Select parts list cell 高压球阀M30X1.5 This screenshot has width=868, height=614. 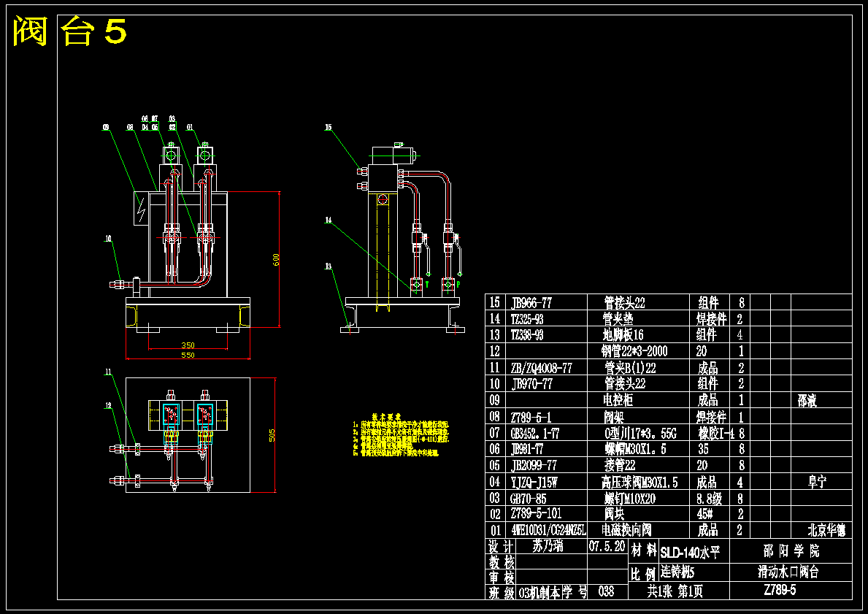[x=640, y=483]
